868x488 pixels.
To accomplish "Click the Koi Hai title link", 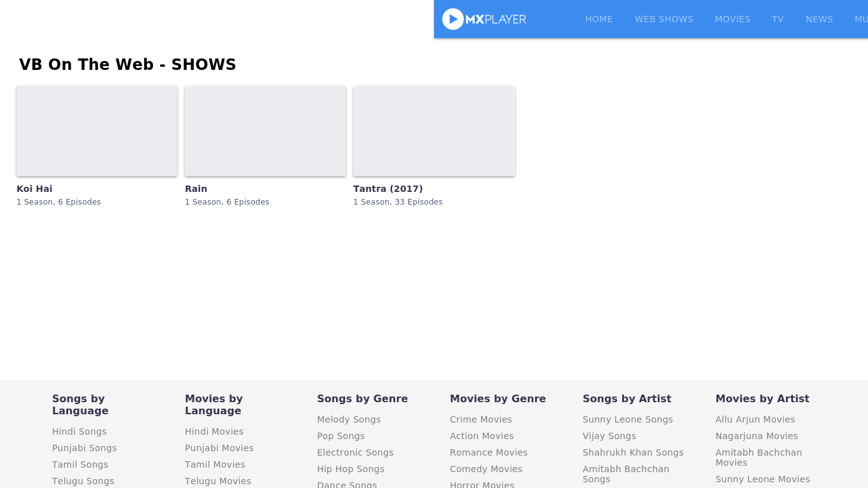I will (x=34, y=189).
